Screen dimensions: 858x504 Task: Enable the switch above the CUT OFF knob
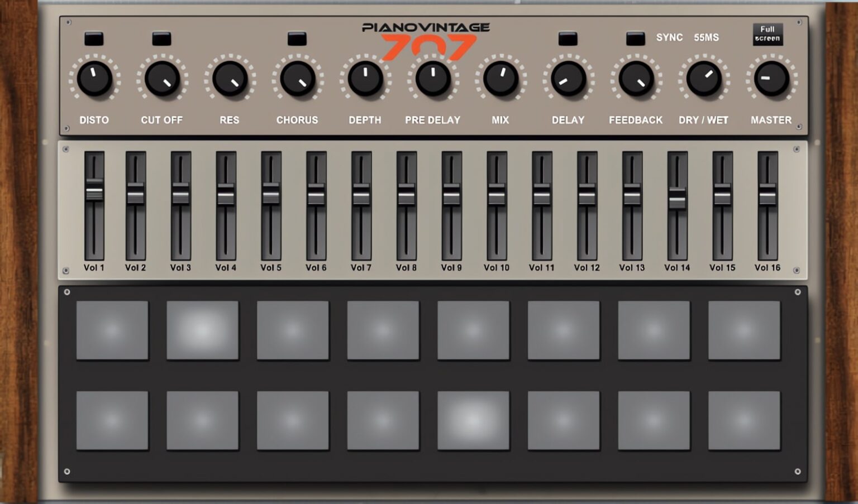161,39
